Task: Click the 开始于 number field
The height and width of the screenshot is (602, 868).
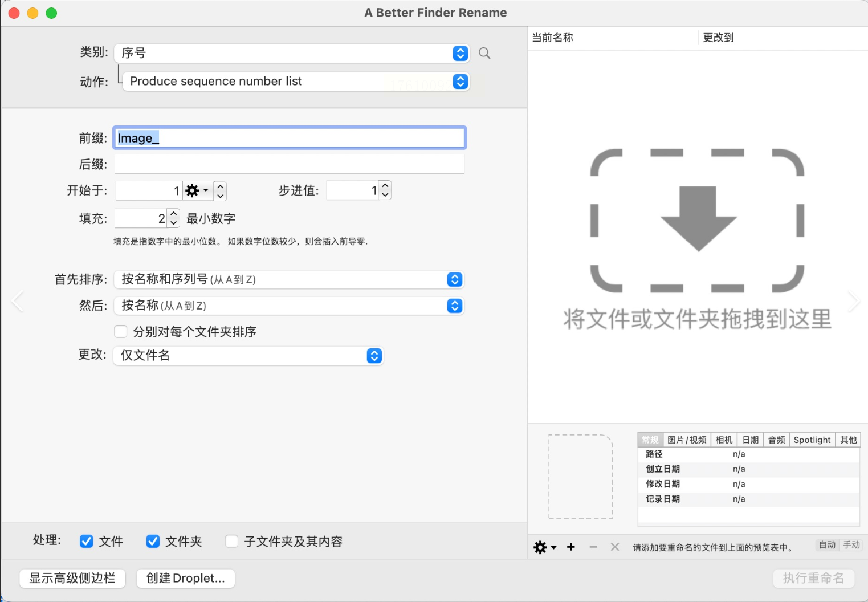Action: point(149,190)
